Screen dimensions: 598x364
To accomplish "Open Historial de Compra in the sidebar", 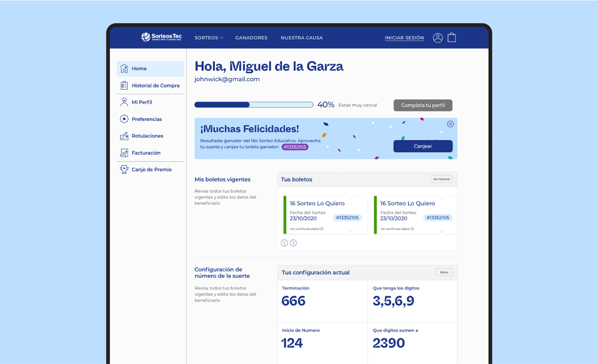I will point(150,85).
